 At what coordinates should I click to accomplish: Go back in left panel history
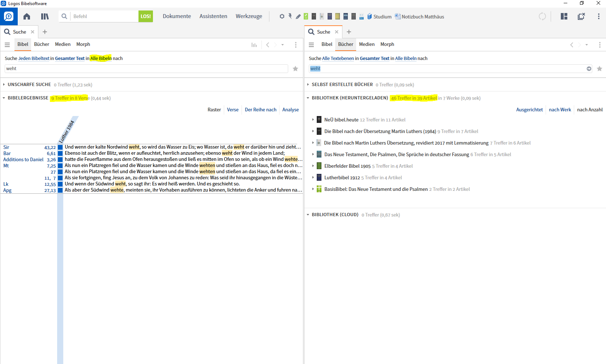268,45
